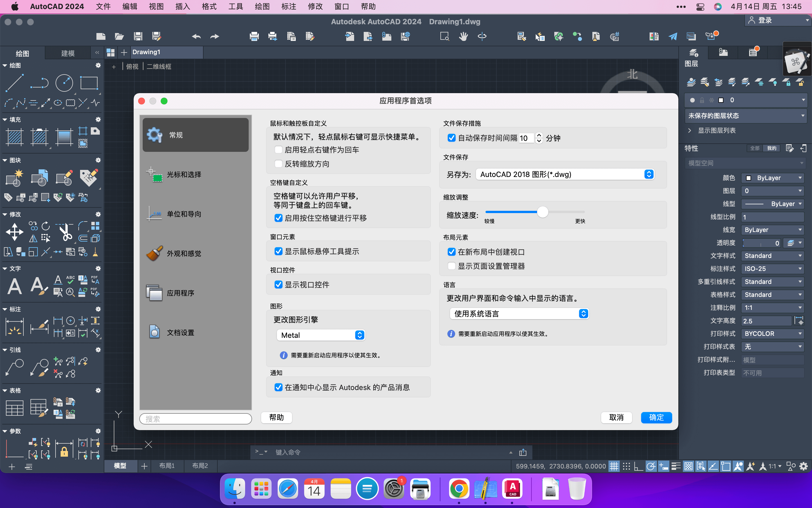
Task: Select the Move tool in Modify panel
Action: [15, 232]
